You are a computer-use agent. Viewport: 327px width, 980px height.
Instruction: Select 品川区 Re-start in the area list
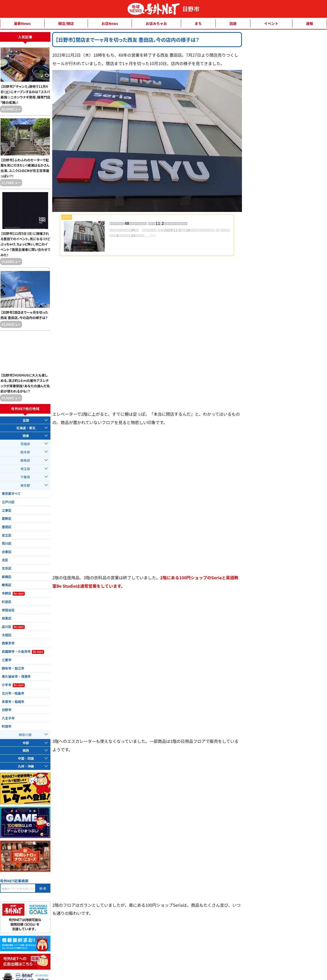pyautogui.click(x=25, y=627)
